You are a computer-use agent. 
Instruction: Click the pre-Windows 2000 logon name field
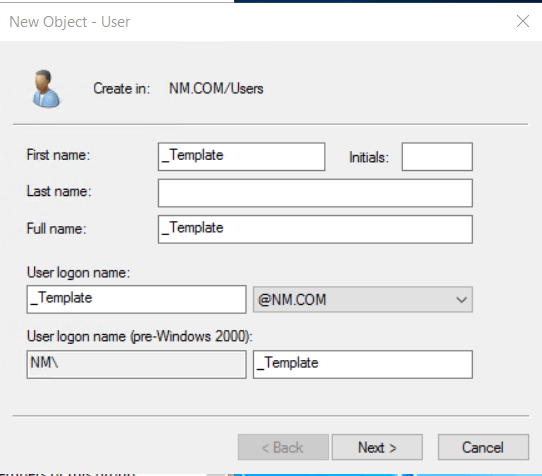[x=363, y=364]
